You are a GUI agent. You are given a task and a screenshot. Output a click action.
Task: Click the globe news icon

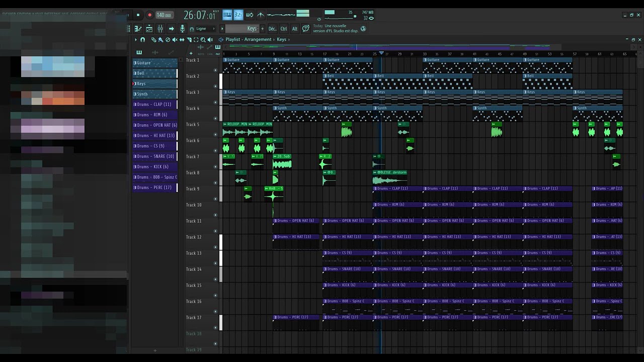point(363,29)
